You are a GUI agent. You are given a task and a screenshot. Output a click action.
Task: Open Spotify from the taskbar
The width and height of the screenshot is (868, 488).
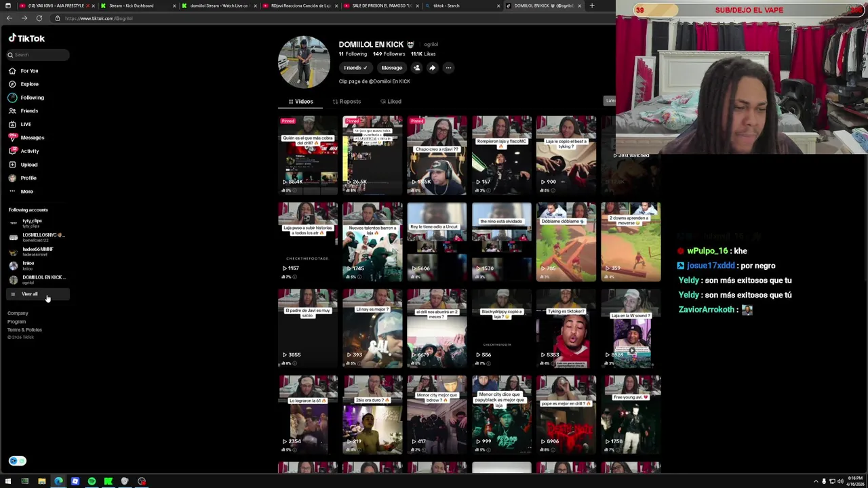pos(92,481)
